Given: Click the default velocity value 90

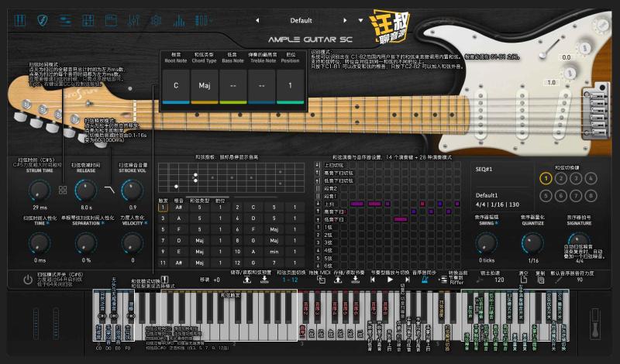Looking at the screenshot, I should (580, 280).
